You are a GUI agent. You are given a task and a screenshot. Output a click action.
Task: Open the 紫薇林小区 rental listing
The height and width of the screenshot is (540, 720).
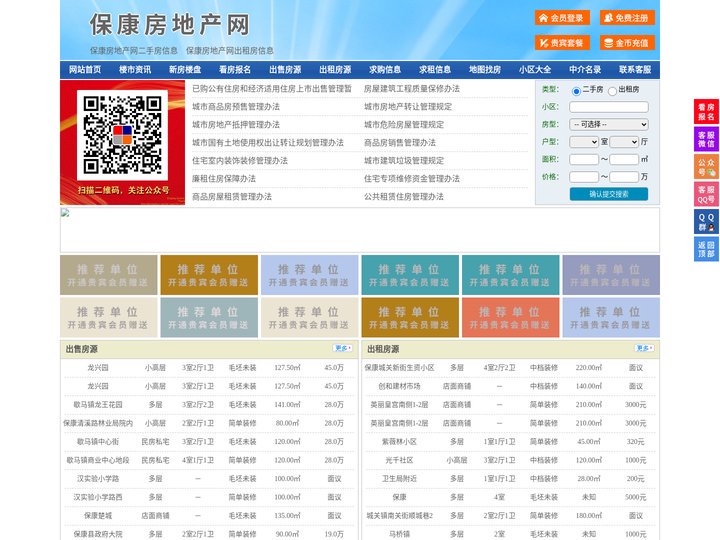point(399,442)
